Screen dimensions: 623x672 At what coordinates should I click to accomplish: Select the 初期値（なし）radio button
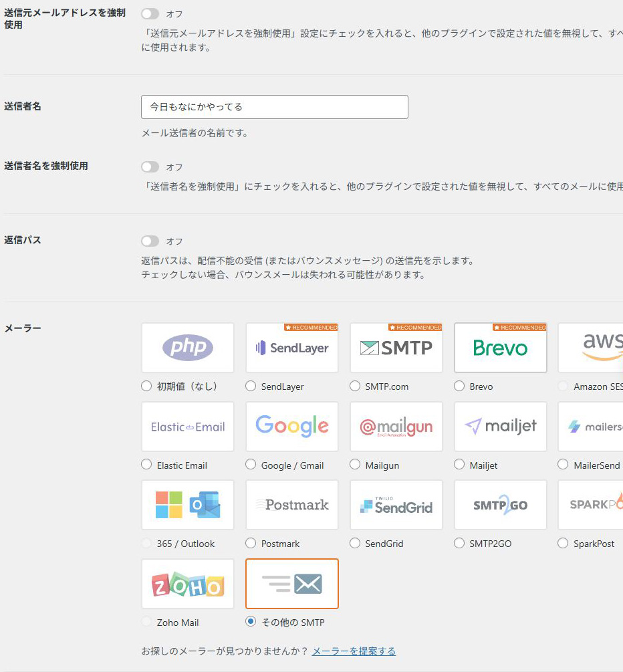pos(146,386)
